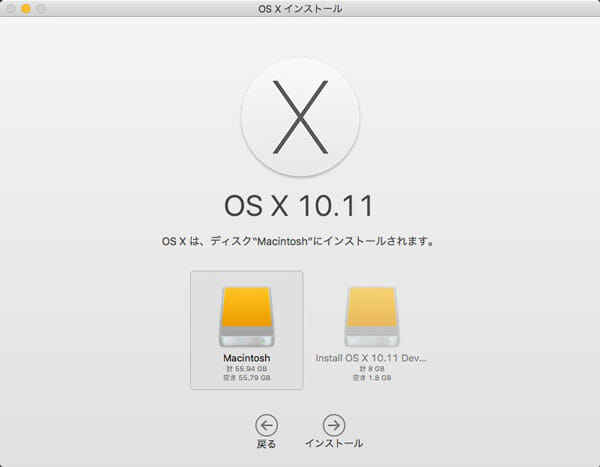Click Macintosh free space "空き 55.79 GB"

coord(246,379)
